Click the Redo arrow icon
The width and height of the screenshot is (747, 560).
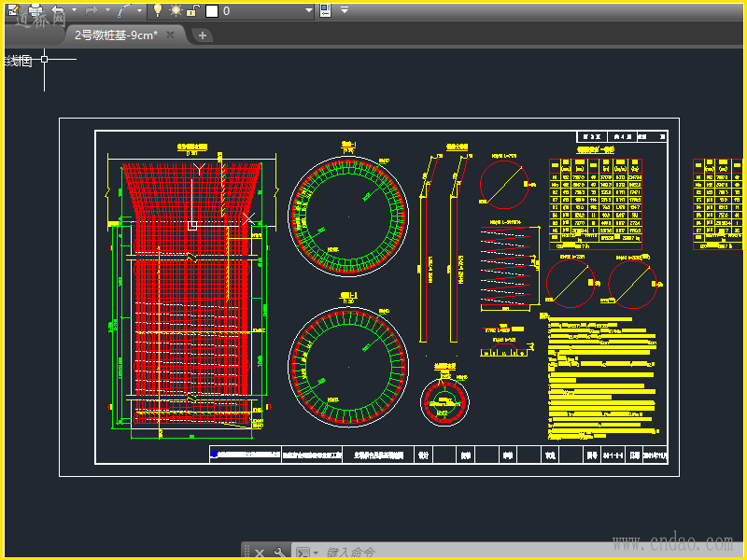92,10
